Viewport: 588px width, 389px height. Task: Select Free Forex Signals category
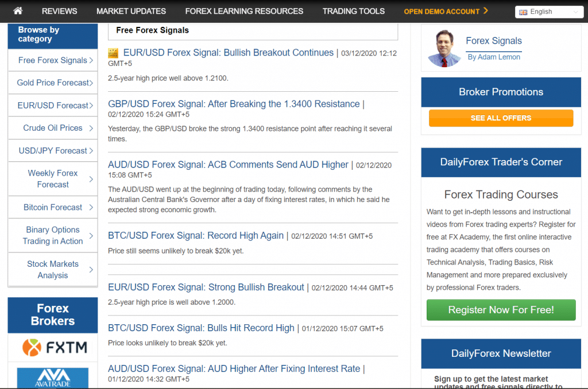[52, 60]
